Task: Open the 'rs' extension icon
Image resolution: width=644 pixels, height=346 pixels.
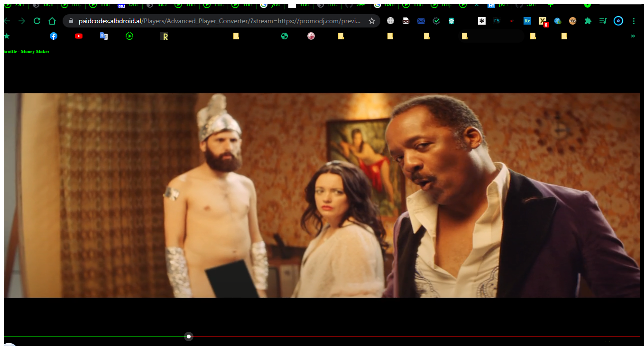Action: 497,21
